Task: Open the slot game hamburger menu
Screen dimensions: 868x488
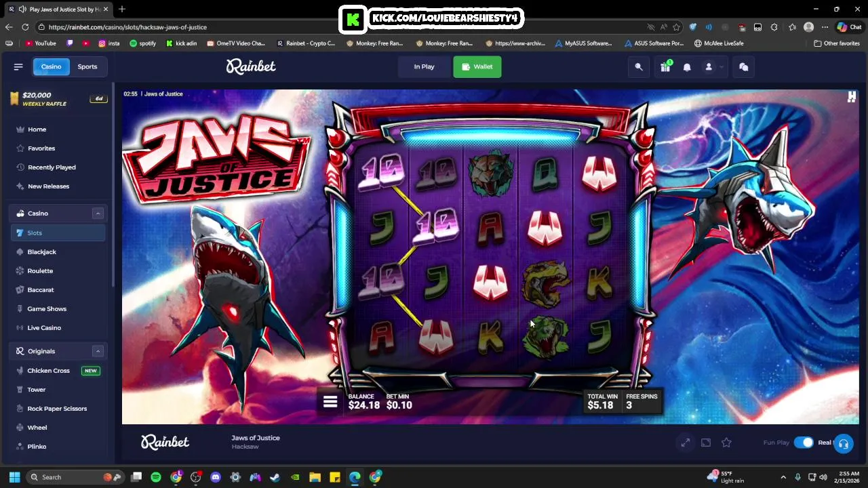Action: pos(330,402)
